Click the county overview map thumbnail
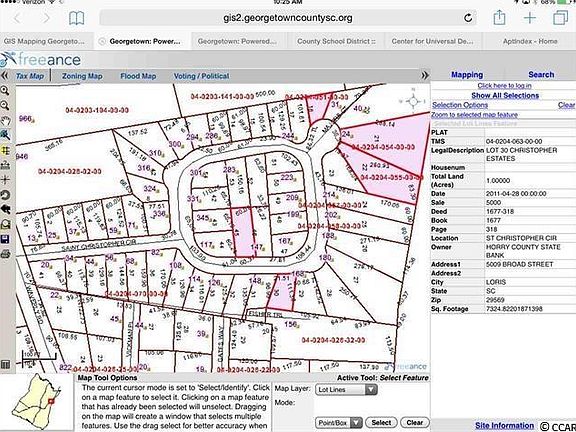 click(x=36, y=402)
